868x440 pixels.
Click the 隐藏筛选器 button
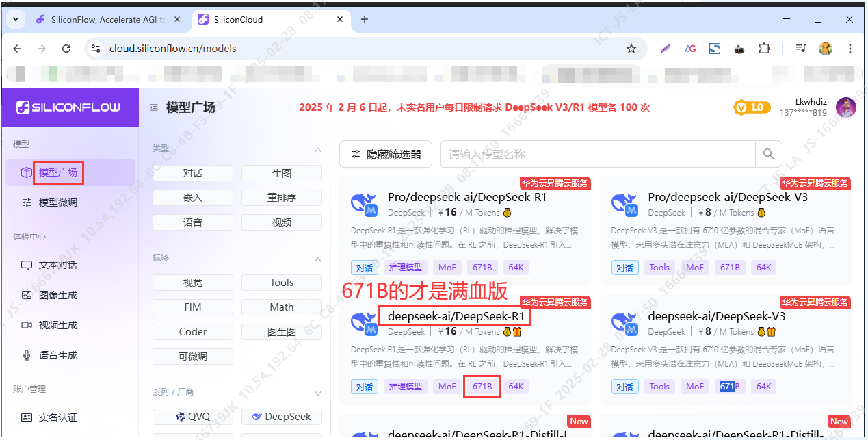[x=386, y=154]
